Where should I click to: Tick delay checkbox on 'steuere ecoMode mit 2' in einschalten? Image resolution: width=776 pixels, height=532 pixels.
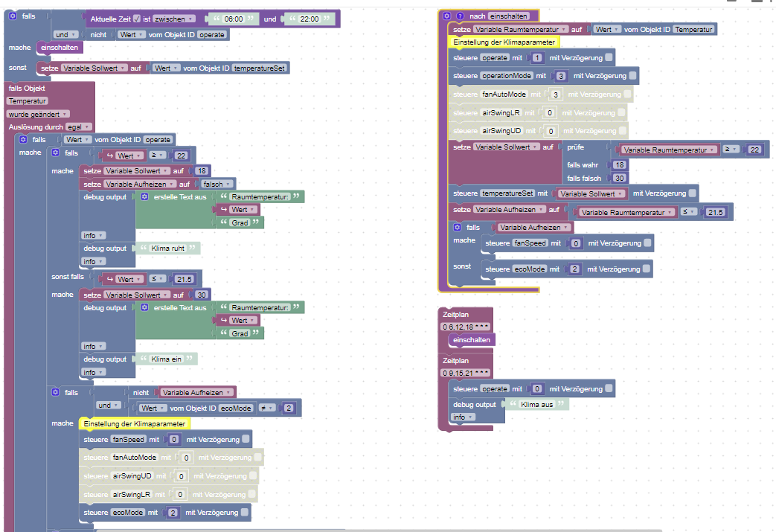(x=647, y=269)
